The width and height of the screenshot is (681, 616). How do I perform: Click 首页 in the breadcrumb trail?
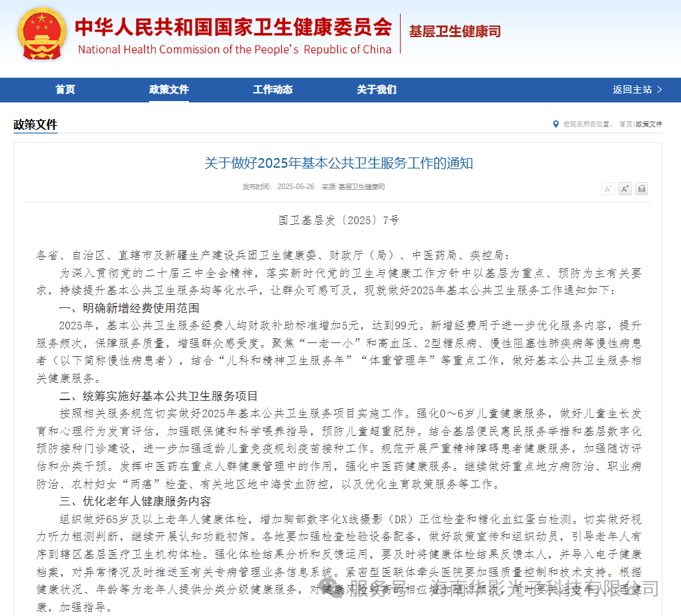pos(625,124)
